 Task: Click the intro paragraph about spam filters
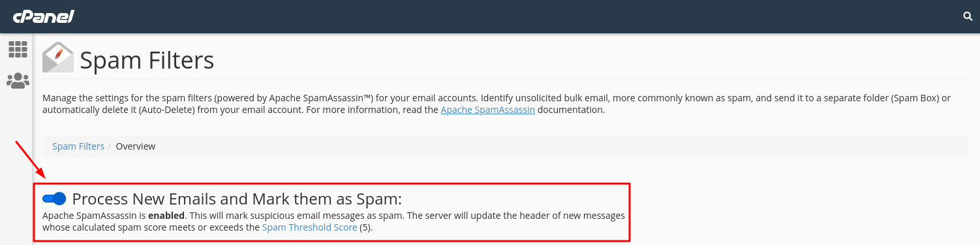(x=497, y=104)
